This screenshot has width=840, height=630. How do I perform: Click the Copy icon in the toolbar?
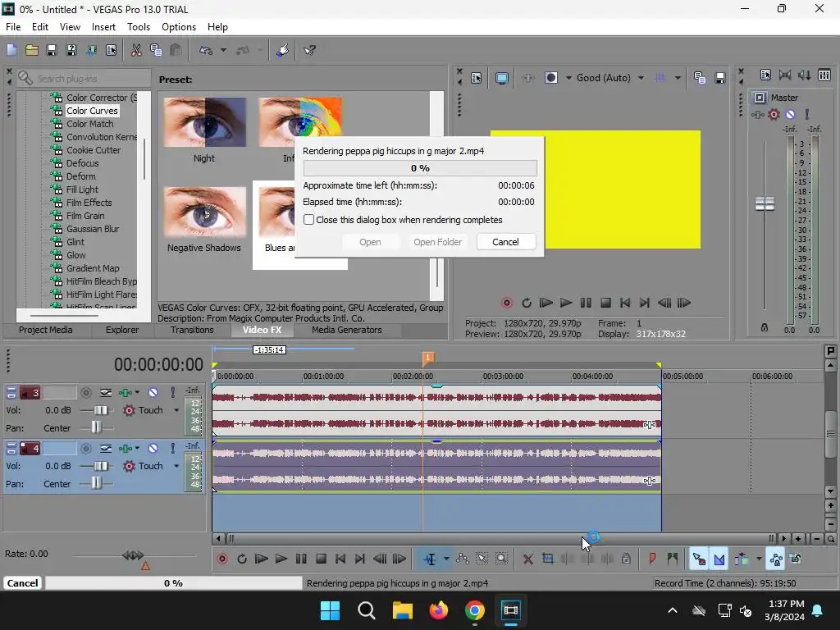[156, 50]
